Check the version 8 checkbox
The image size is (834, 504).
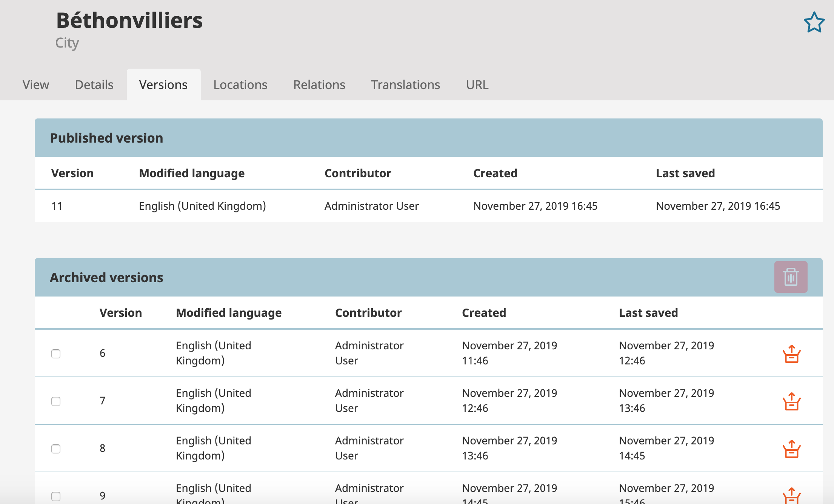point(56,449)
